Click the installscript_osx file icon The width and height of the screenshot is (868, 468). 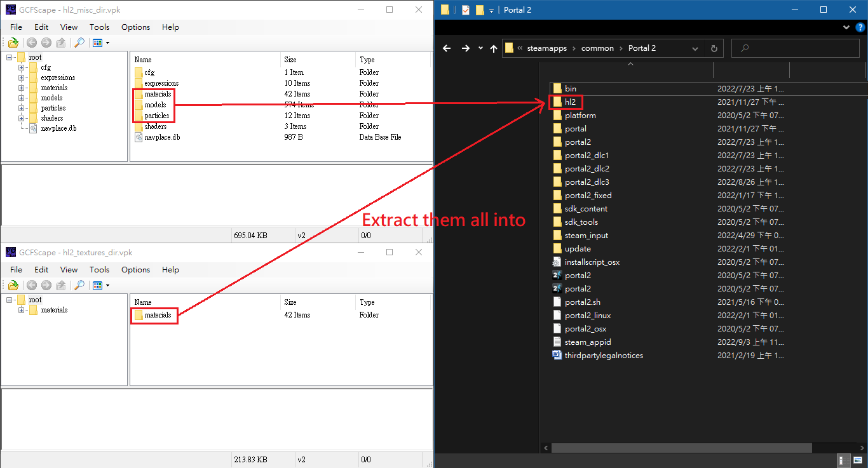click(557, 262)
